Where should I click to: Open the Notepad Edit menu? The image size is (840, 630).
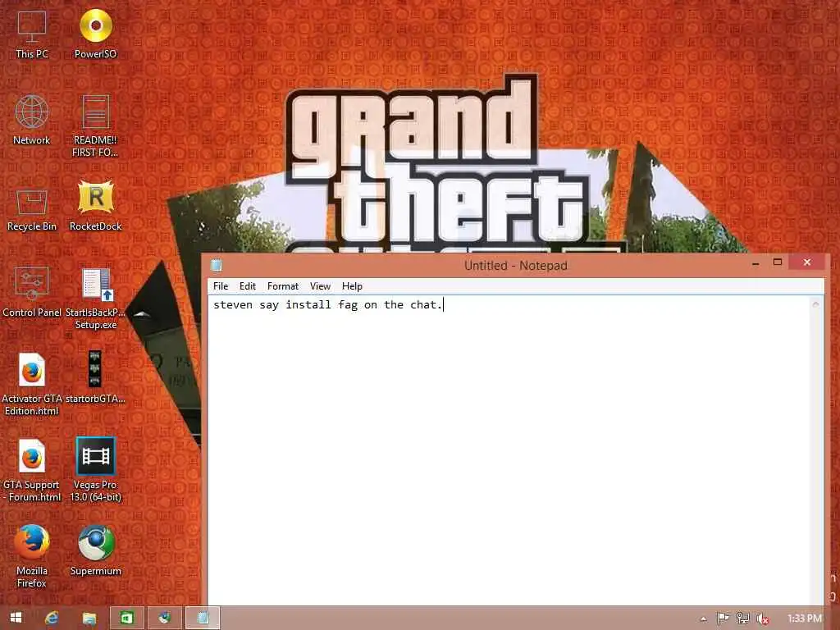click(248, 286)
